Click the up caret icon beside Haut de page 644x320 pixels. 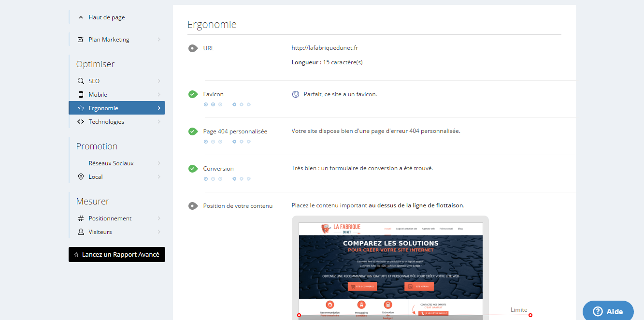[x=81, y=17]
